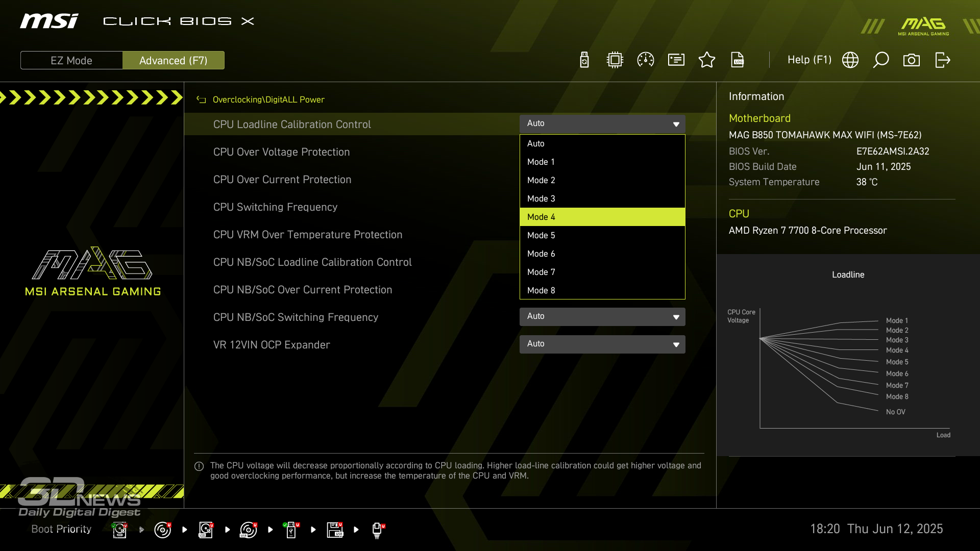Select CPU NB/SoC Over Current Protection
The width and height of the screenshot is (980, 551).
(x=303, y=290)
